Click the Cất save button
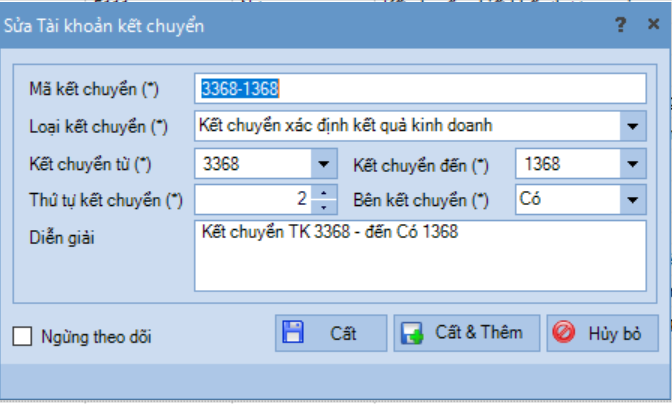The height and width of the screenshot is (404, 672). click(331, 333)
